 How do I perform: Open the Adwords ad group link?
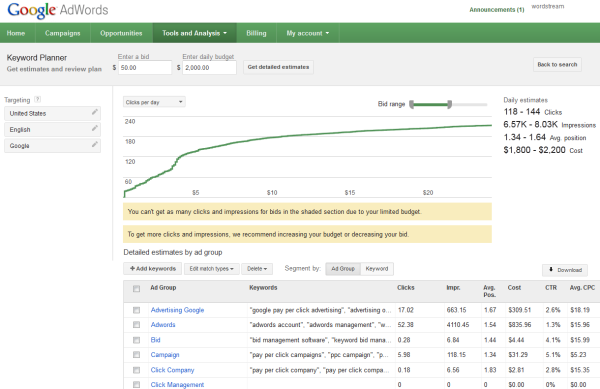163,324
